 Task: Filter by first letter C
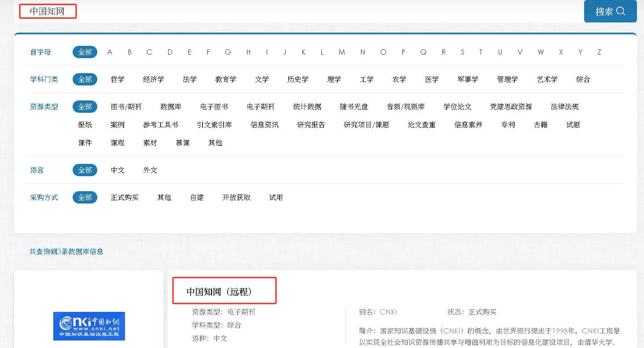pos(149,52)
